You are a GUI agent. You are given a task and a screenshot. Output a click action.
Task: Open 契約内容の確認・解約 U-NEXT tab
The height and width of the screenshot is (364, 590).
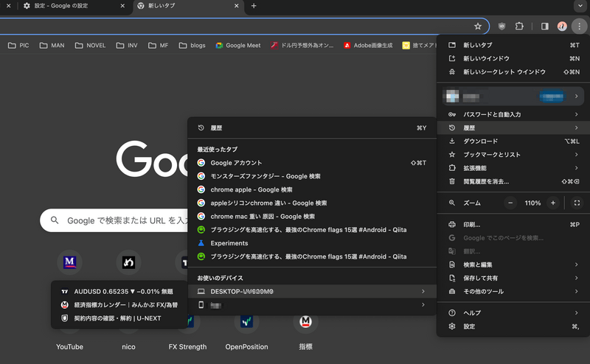click(x=119, y=318)
